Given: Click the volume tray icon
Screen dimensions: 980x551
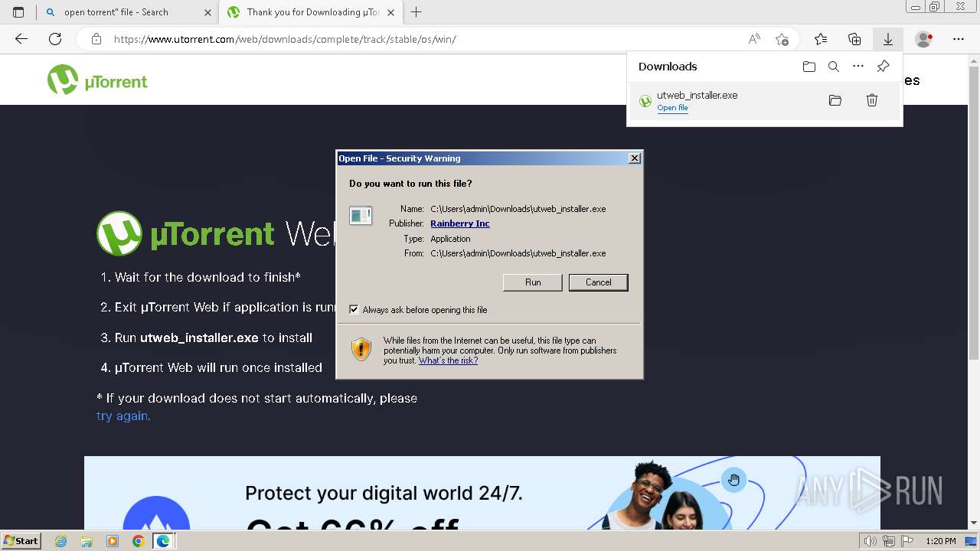Looking at the screenshot, I should 871,541.
